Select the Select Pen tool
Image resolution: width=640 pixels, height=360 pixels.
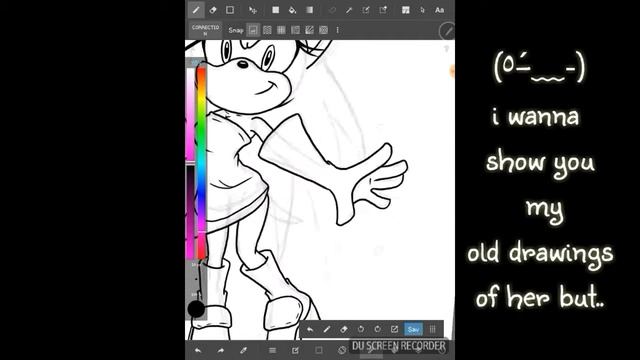point(366,10)
